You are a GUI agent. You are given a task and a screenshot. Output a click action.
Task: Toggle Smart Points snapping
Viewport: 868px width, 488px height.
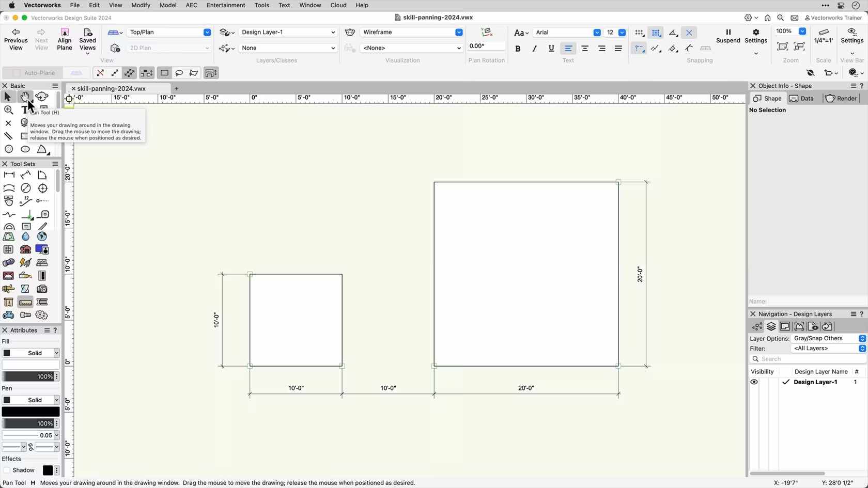tap(639, 49)
